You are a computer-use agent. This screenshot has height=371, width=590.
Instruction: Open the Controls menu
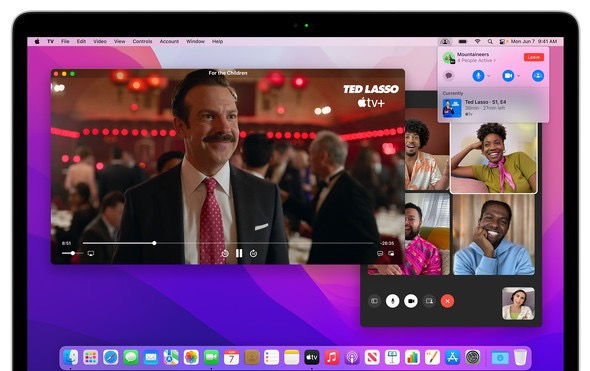coord(142,41)
